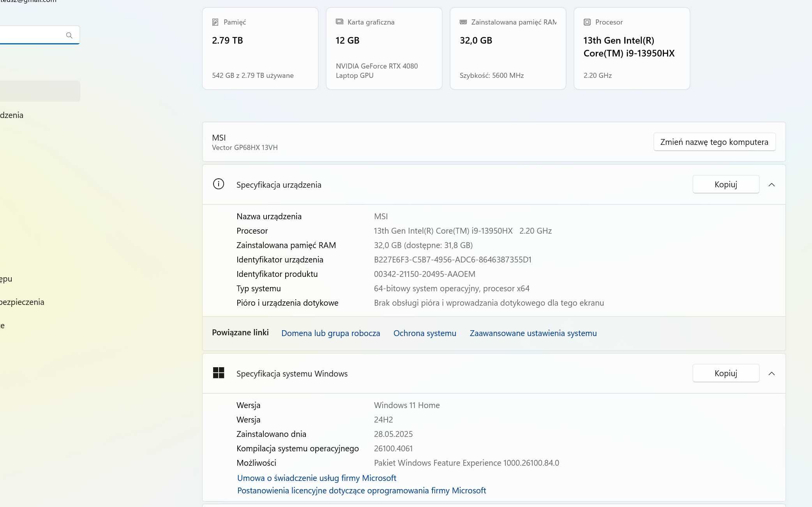
Task: Click the Windows logo icon
Action: click(x=219, y=373)
